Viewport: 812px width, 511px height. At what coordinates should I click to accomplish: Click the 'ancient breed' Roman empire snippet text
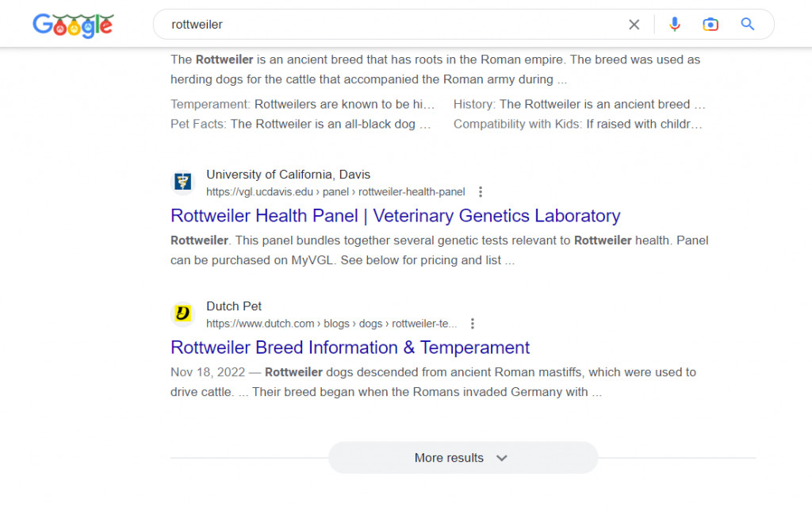(x=435, y=70)
